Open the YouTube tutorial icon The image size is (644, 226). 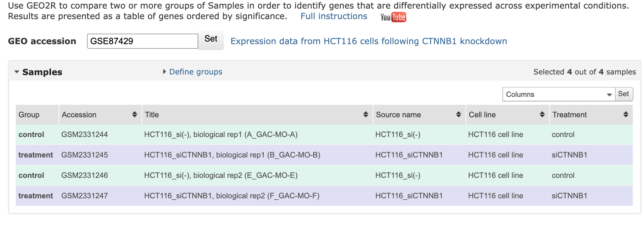coord(393,17)
